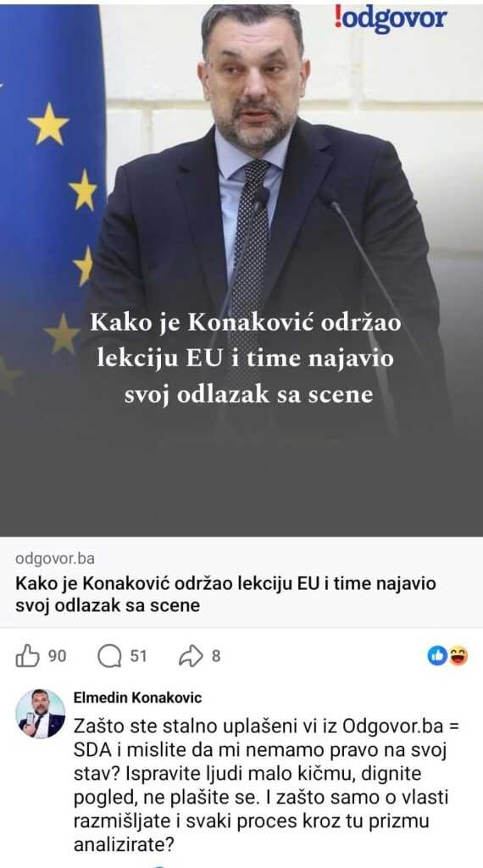Open Elmedin Konakovic's profile picture
This screenshot has width=483, height=868.
40,714
